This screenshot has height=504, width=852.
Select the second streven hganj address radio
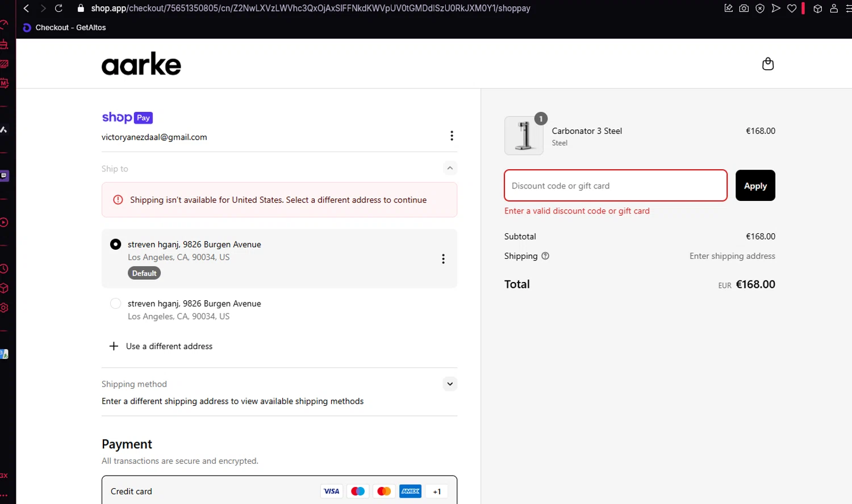point(115,304)
